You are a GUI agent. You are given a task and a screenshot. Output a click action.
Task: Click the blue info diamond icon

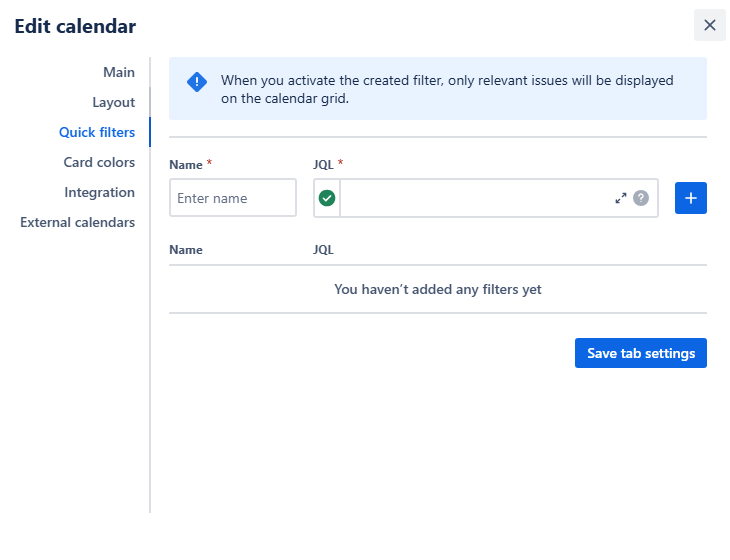coord(197,82)
